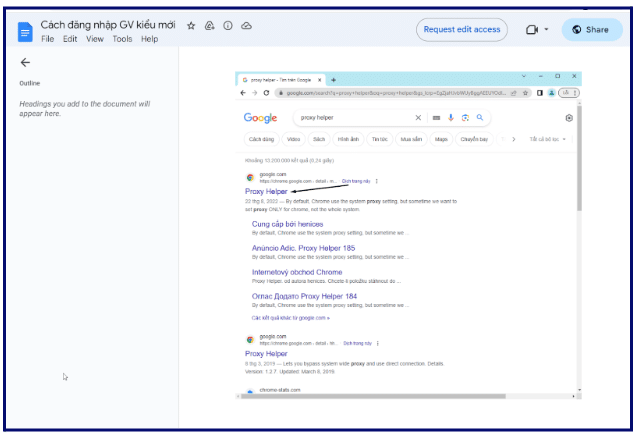Click the Google logo
Viewport: 638px width, 436px height.
point(260,118)
